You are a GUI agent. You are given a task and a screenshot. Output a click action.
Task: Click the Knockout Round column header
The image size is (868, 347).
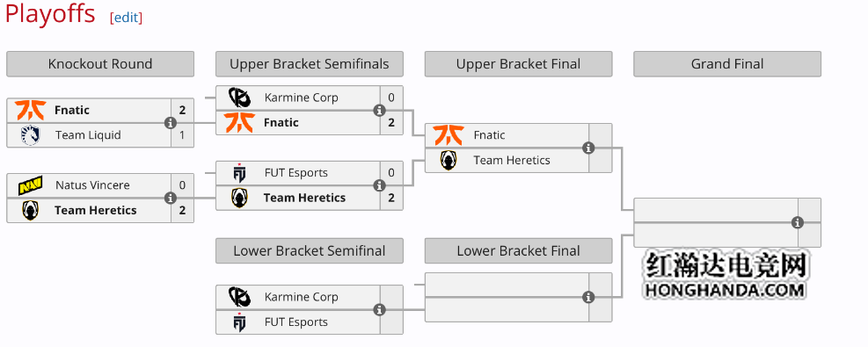pyautogui.click(x=100, y=64)
